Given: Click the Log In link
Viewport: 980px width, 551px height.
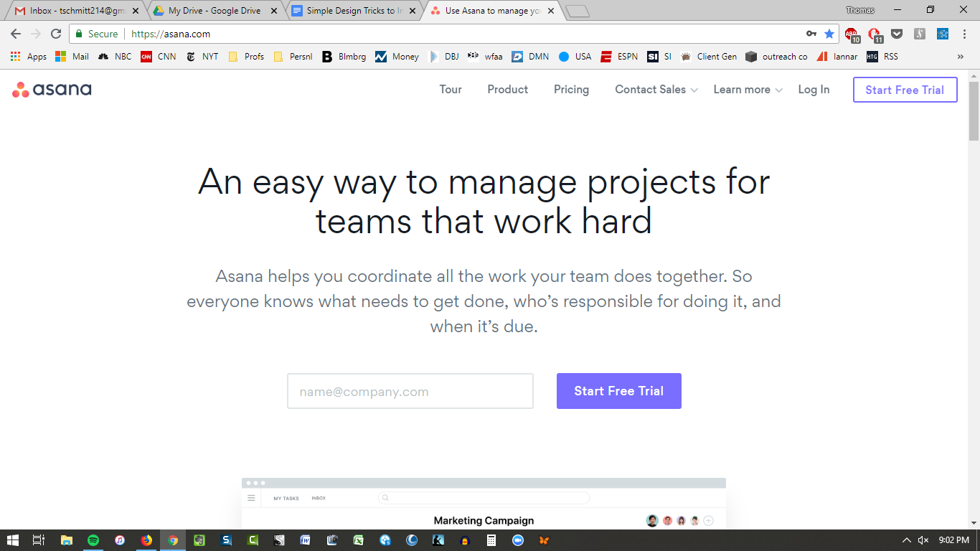Looking at the screenshot, I should coord(814,90).
